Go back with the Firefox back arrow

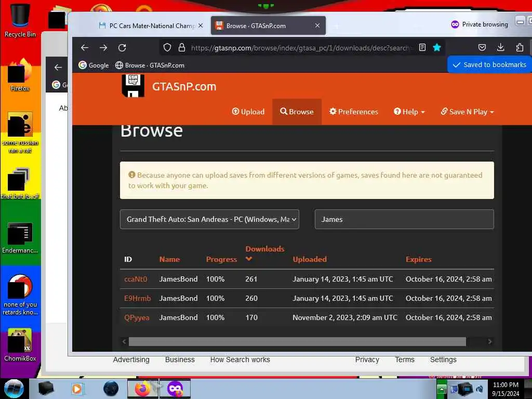pyautogui.click(x=85, y=48)
